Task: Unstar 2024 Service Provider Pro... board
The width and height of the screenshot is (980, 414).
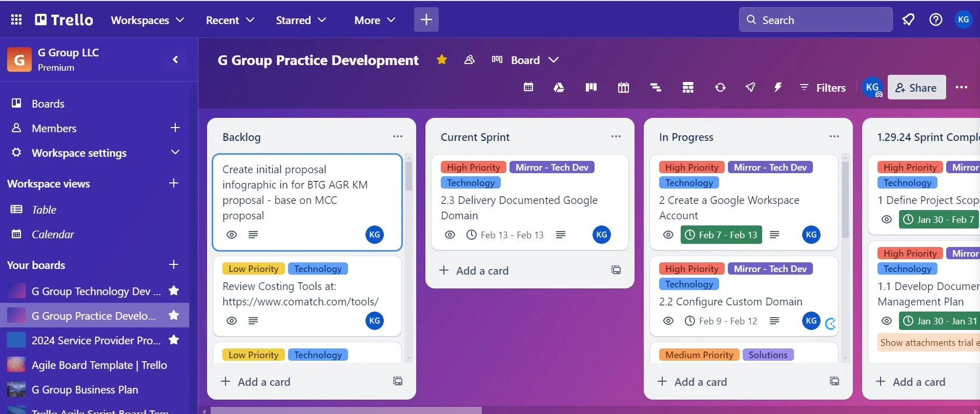Action: click(x=174, y=340)
